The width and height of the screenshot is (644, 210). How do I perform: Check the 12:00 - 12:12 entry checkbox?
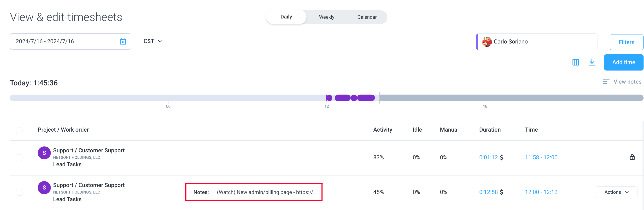tap(19, 192)
